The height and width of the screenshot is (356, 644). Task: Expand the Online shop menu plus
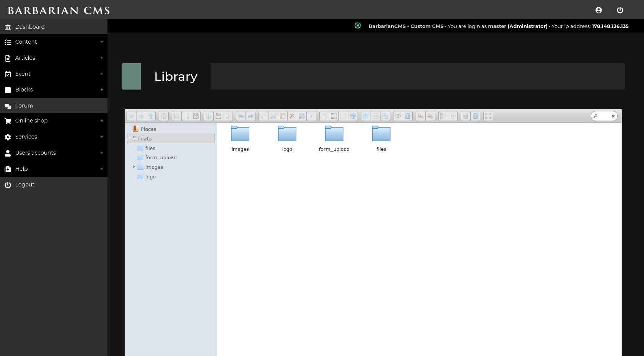point(102,121)
